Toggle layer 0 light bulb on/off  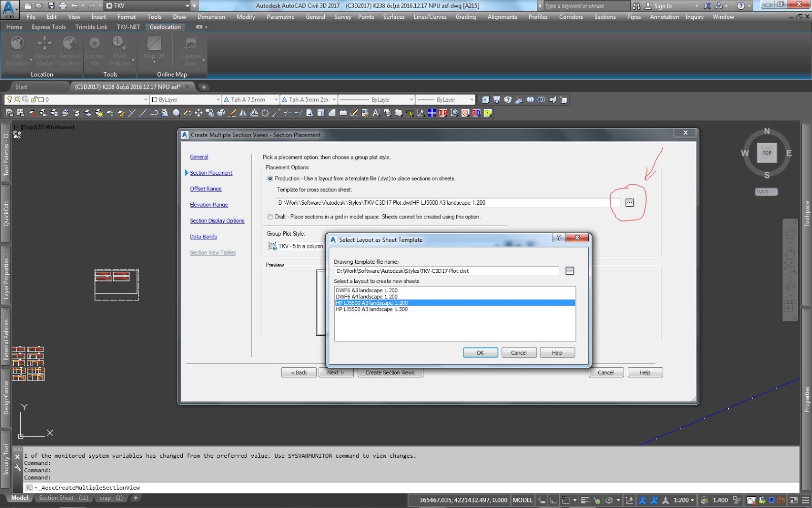pos(10,100)
